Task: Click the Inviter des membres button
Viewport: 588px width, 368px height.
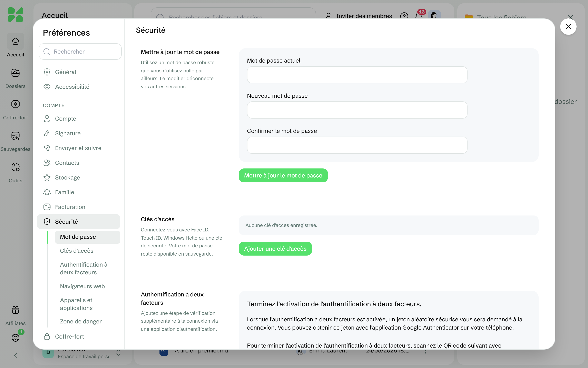Action: (x=359, y=16)
